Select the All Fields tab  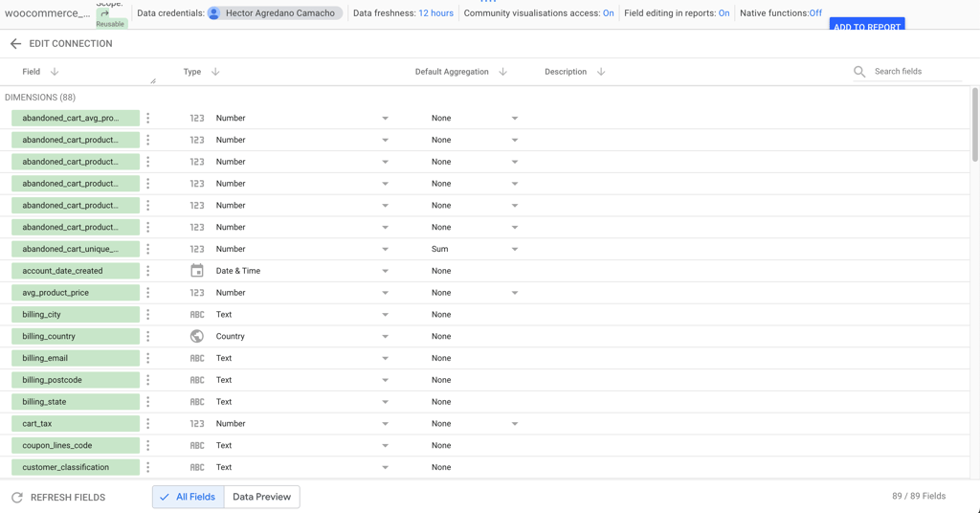pyautogui.click(x=189, y=497)
